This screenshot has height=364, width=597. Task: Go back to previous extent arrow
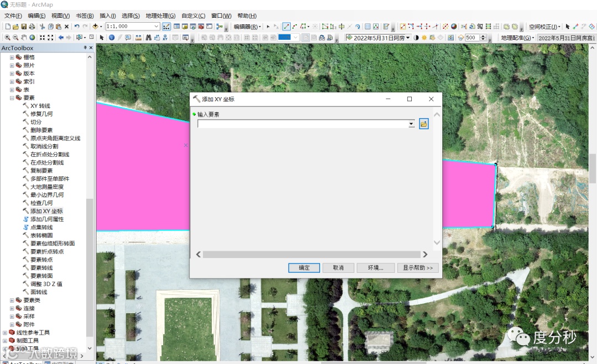click(61, 37)
